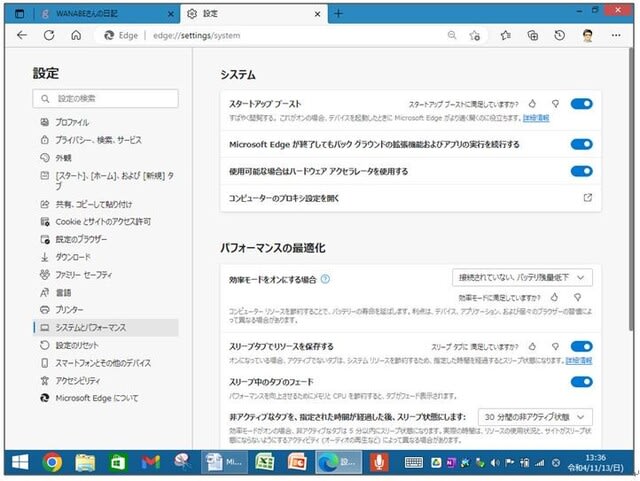Select プライバシー、検索、サービス in settings sidebar

(98, 140)
